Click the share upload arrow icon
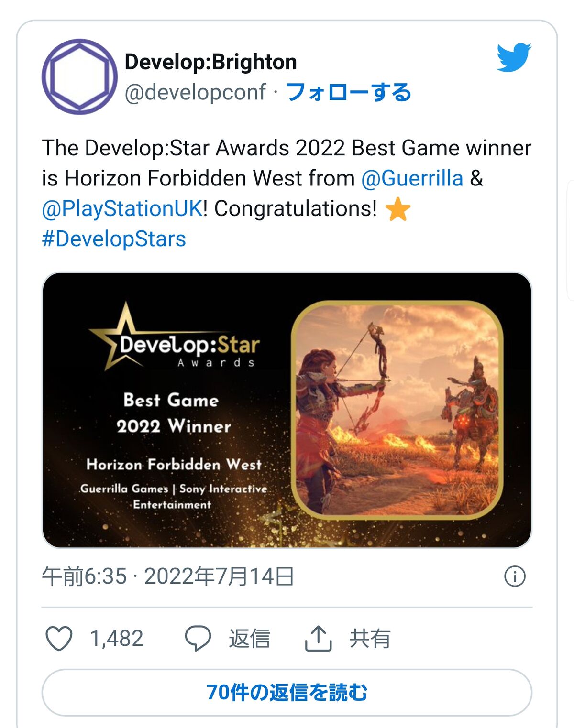Viewport: 574px width, 728px height. 318,638
